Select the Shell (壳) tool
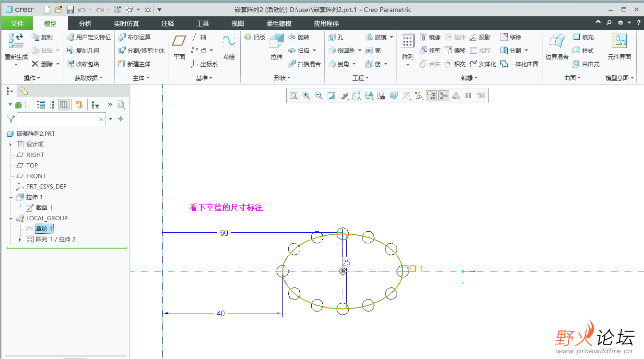The image size is (644, 359). [x=373, y=50]
